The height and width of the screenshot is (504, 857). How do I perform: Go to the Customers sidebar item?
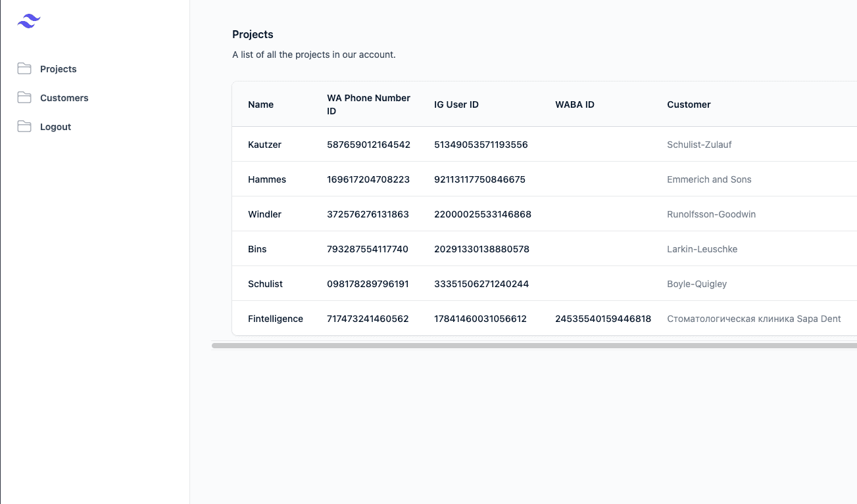(64, 98)
